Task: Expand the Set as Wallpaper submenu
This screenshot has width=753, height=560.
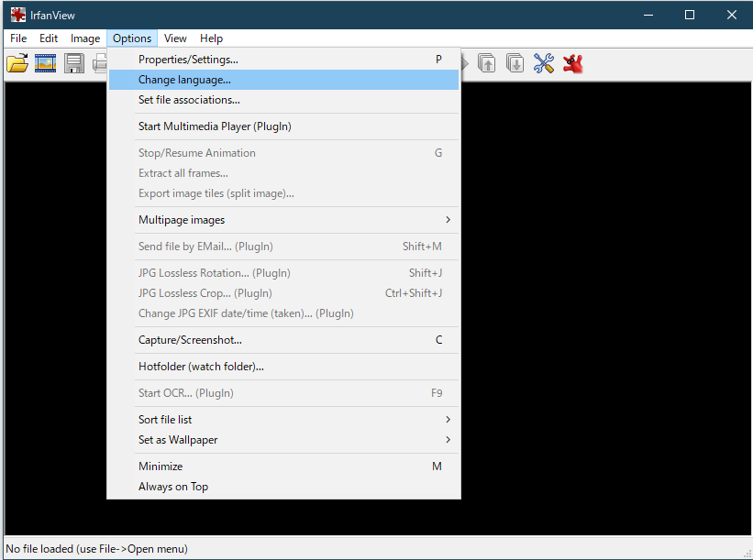Action: pos(283,440)
